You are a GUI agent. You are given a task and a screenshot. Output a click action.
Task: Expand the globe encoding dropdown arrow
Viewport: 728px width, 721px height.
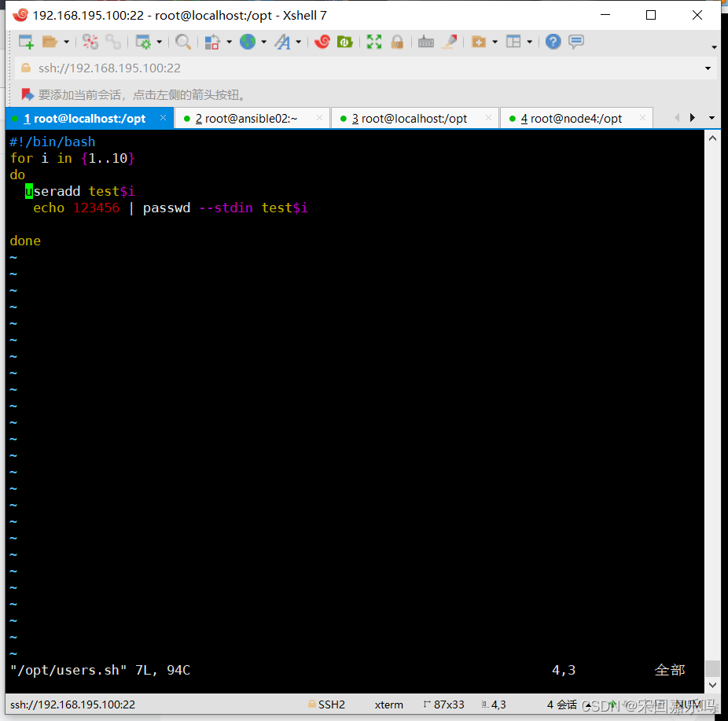tap(263, 42)
